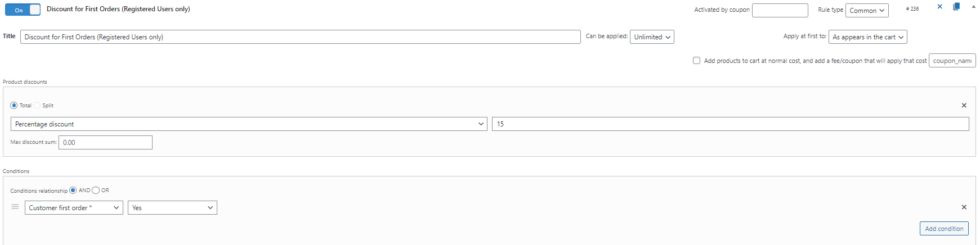Delete this discount rule with the top X icon
This screenshot has width=980, height=245.
click(x=939, y=7)
